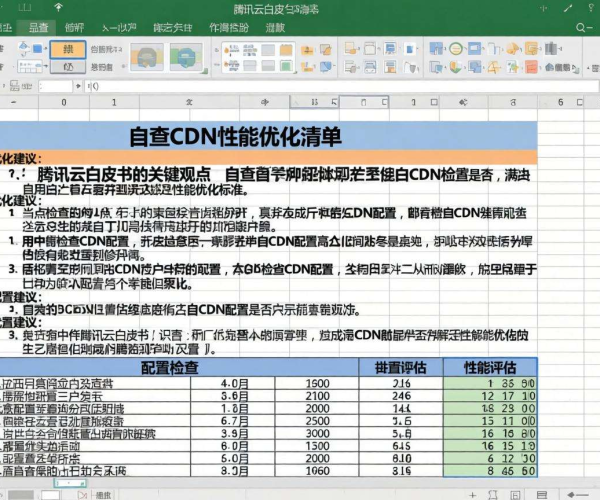Adjust the zoom slider in status bar

coord(578,495)
